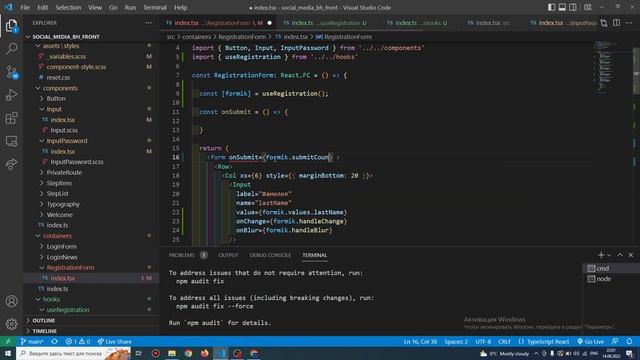Close the terminal panel
This screenshot has height=360, width=640.
pyautogui.click(x=631, y=255)
